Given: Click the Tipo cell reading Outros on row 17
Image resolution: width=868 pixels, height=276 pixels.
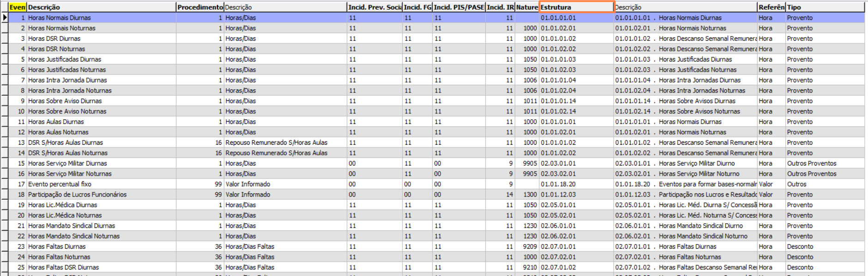Looking at the screenshot, I should [x=796, y=184].
